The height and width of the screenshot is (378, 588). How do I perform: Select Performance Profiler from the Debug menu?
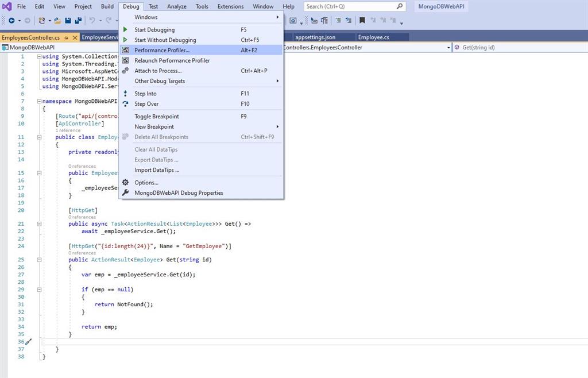click(161, 50)
